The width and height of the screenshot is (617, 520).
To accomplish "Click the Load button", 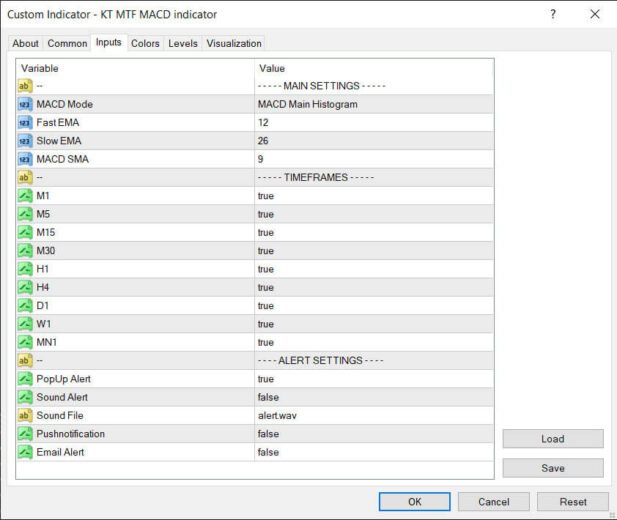I will pyautogui.click(x=553, y=439).
